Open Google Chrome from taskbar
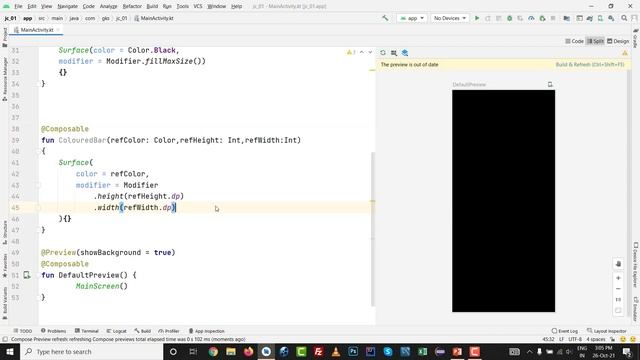This screenshot has height=360, width=640. click(213, 351)
